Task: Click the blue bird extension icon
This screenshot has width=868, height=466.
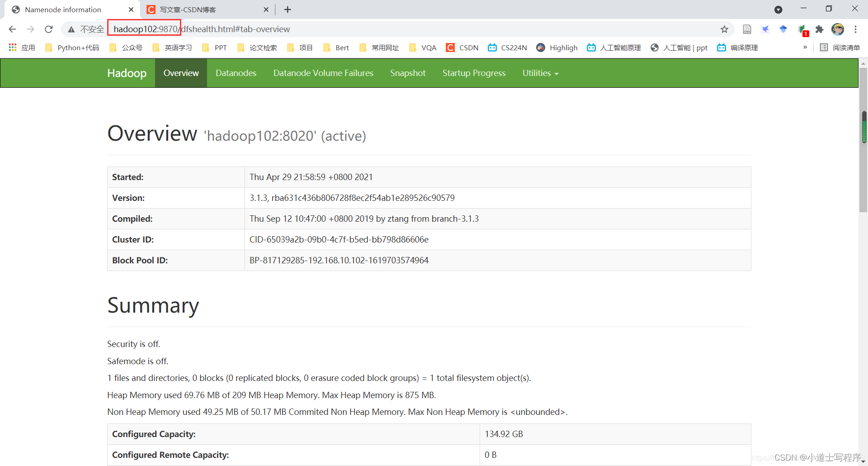Action: pyautogui.click(x=765, y=29)
